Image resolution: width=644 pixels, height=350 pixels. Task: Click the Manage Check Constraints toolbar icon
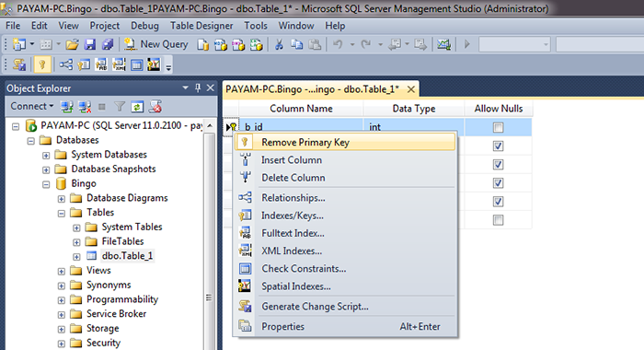point(136,64)
